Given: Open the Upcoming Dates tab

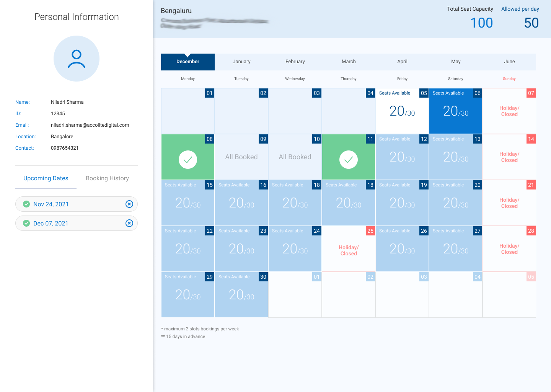Looking at the screenshot, I should tap(46, 178).
